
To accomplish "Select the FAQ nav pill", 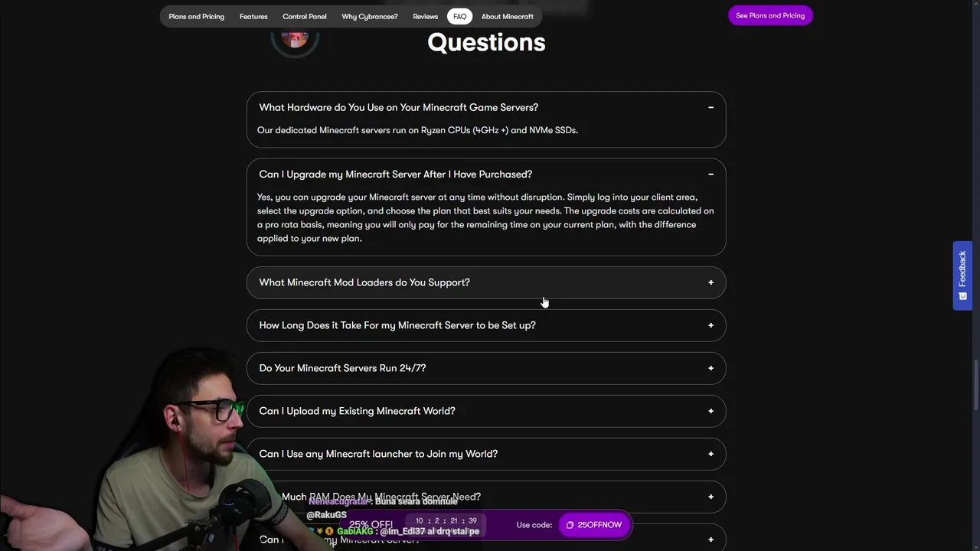I will tap(459, 16).
